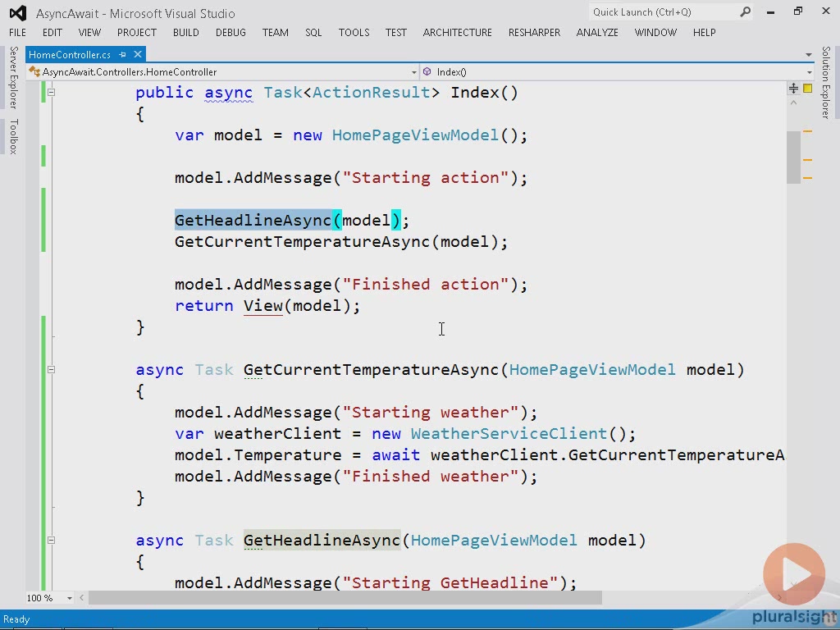Viewport: 840px width, 630px height.
Task: Open the Toolbox side panel
Action: tap(13, 137)
